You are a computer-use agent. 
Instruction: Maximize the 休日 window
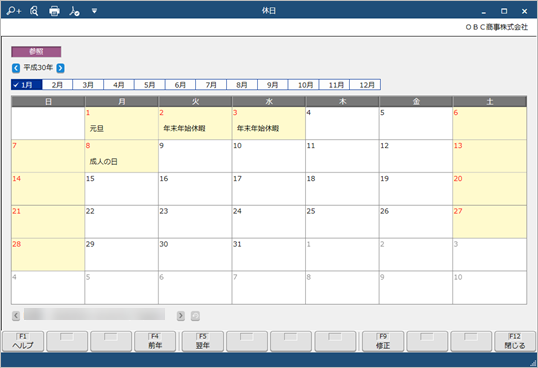point(504,11)
